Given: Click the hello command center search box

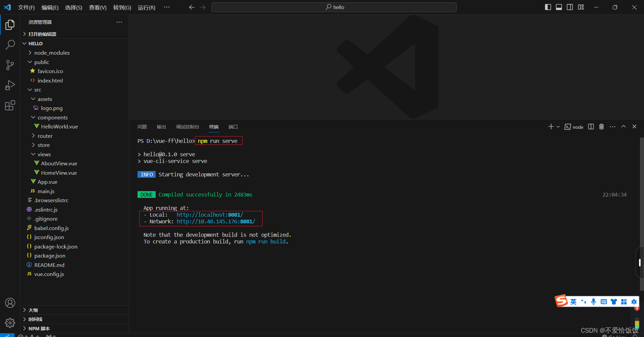Looking at the screenshot, I should pos(334,7).
